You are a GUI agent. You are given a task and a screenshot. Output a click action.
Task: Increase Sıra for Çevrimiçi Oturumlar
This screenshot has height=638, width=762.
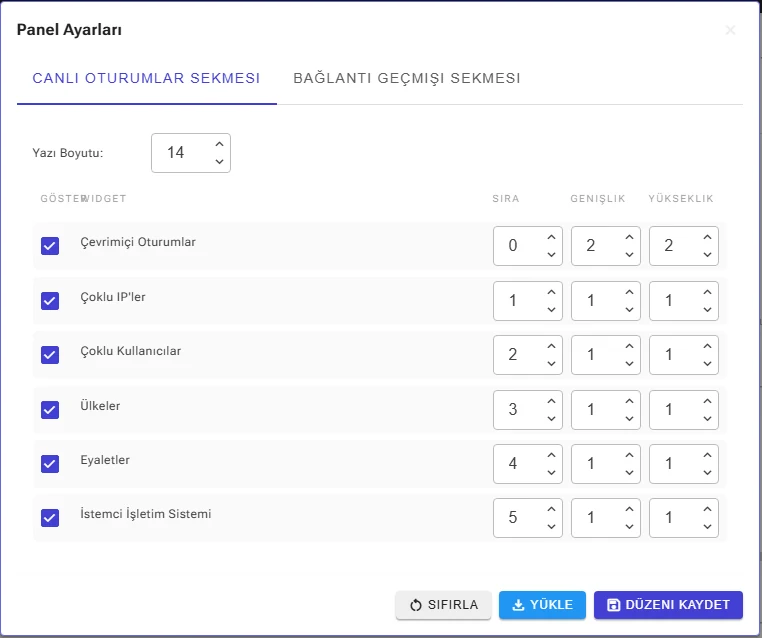click(551, 237)
